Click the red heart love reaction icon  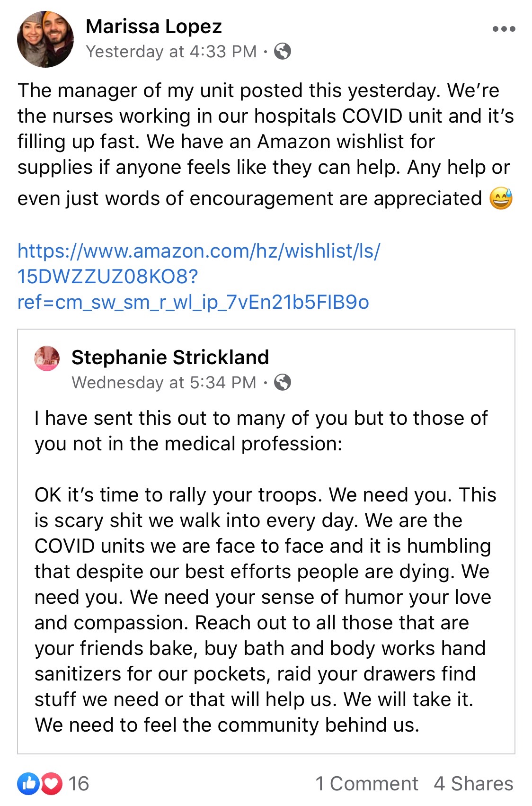tap(52, 783)
